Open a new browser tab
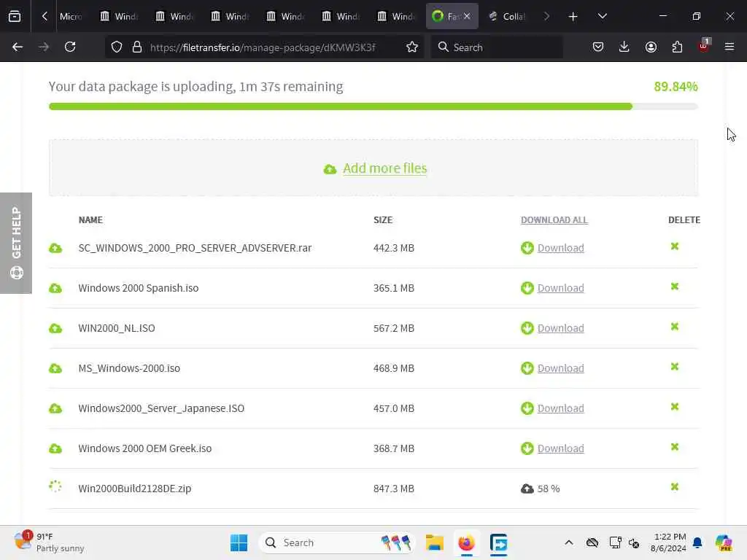747x560 pixels. (573, 17)
